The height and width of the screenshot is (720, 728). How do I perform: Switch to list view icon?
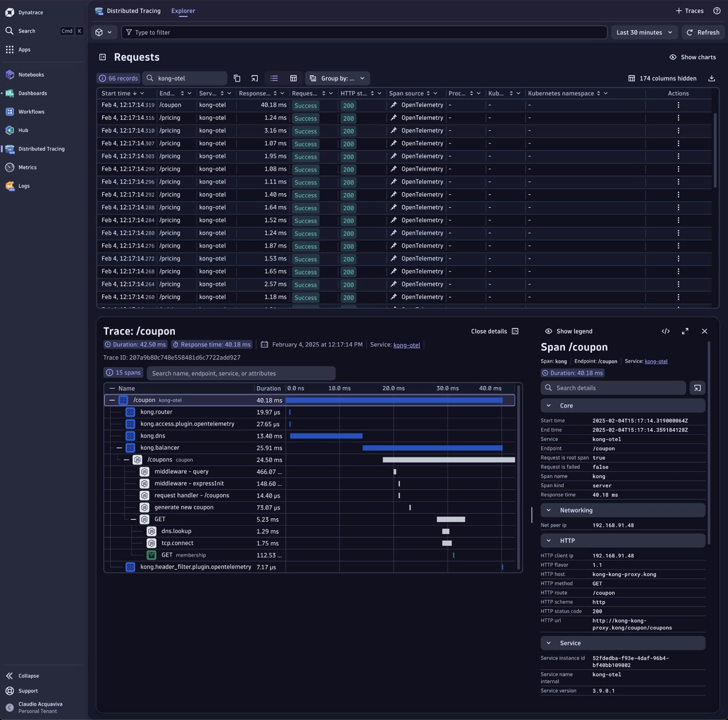click(x=274, y=78)
